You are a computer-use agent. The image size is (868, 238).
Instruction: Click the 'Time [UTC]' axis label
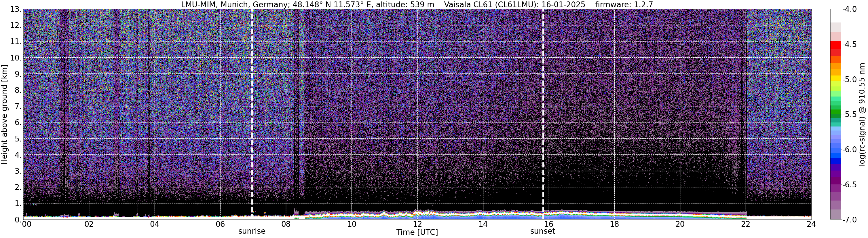click(417, 232)
